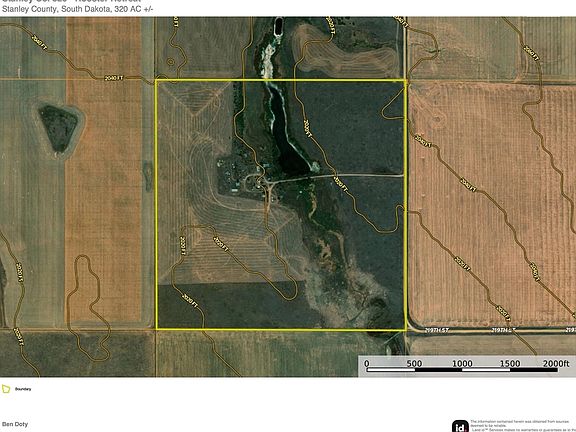Viewport: 576px width, 432px height.
Task: Click the 1000 label on scale bar
Action: pos(462,364)
